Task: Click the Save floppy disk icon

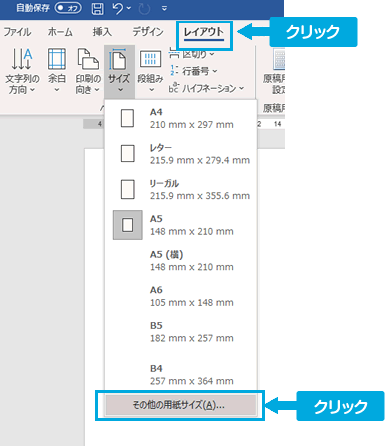Action: click(97, 9)
